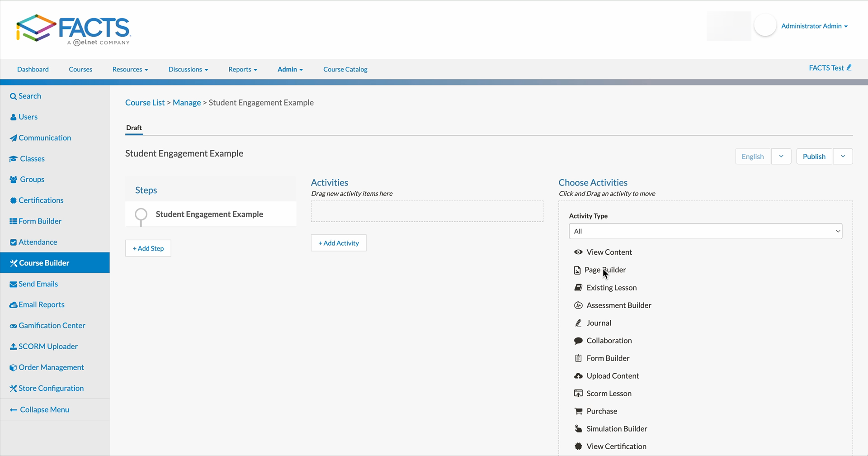The height and width of the screenshot is (456, 868).
Task: Click the Add Step button
Action: (148, 248)
